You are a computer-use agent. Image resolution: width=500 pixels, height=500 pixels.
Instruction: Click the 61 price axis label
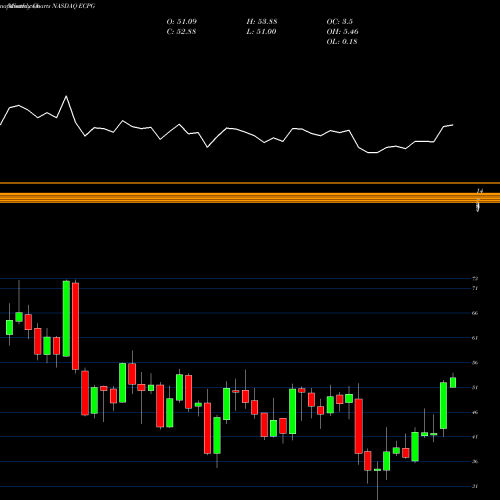pos(475,338)
